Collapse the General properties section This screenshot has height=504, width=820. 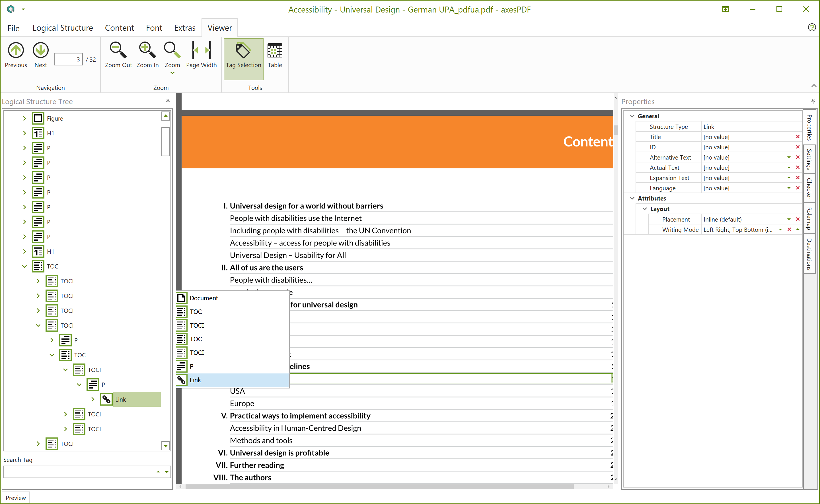(632, 116)
